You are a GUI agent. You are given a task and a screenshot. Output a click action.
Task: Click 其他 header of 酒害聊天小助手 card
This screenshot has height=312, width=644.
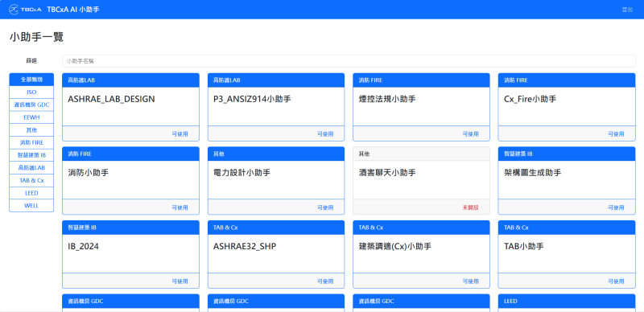(421, 154)
